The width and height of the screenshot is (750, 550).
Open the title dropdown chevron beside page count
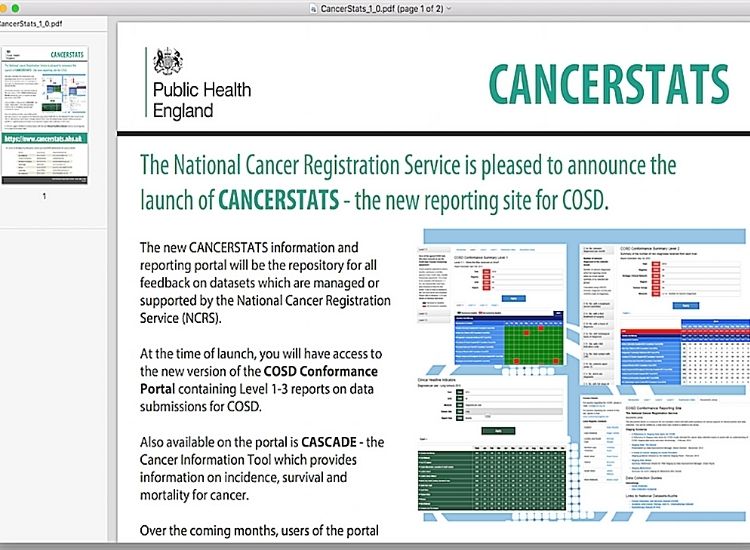[449, 8]
